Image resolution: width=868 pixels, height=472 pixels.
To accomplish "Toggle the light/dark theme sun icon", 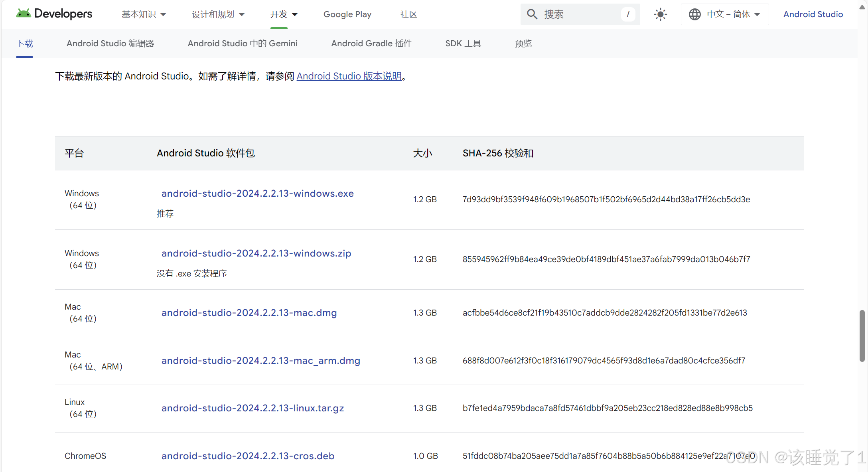I will coord(660,14).
